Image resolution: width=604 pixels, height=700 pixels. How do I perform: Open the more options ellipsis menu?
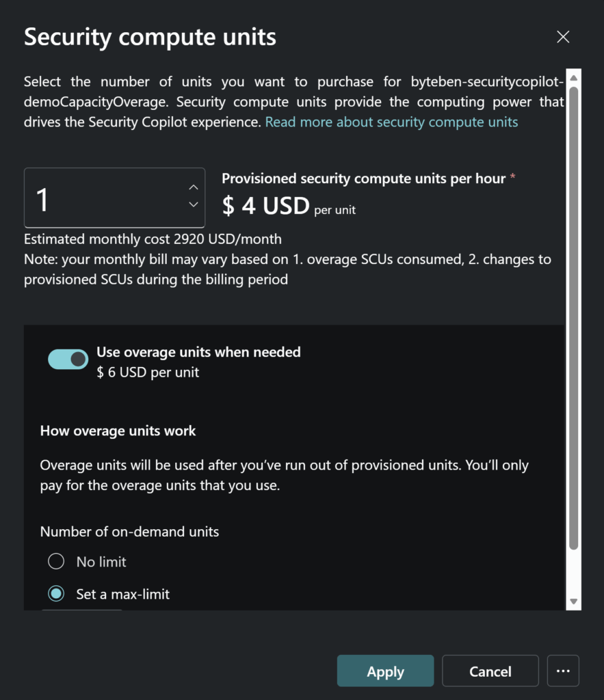click(563, 671)
